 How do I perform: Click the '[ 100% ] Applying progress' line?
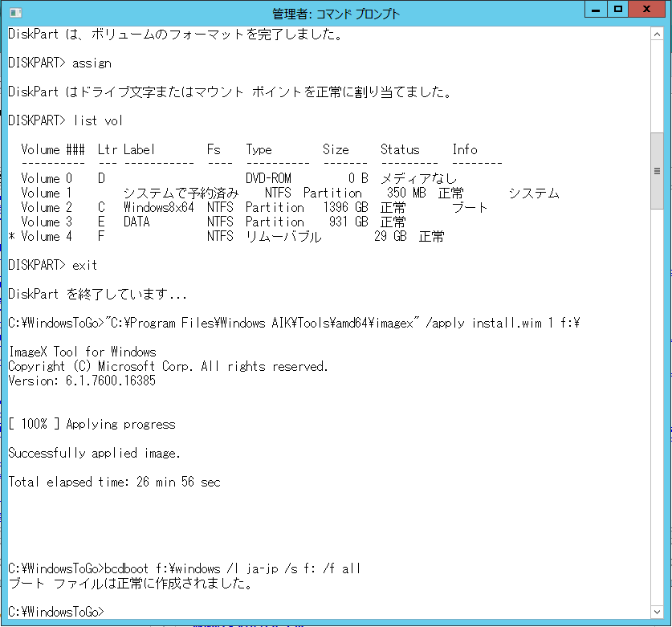pos(92,424)
